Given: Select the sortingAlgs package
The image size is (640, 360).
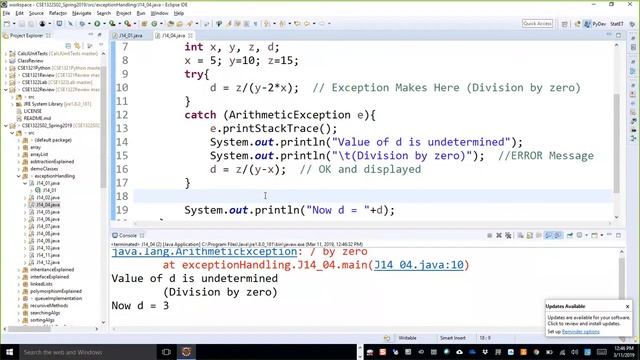Looking at the screenshot, I should click(x=42, y=320).
